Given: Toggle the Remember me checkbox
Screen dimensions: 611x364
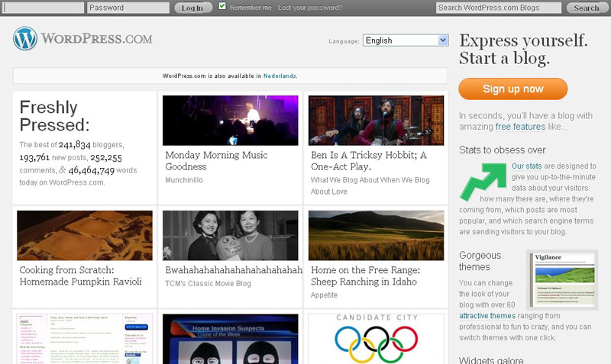Looking at the screenshot, I should [222, 7].
